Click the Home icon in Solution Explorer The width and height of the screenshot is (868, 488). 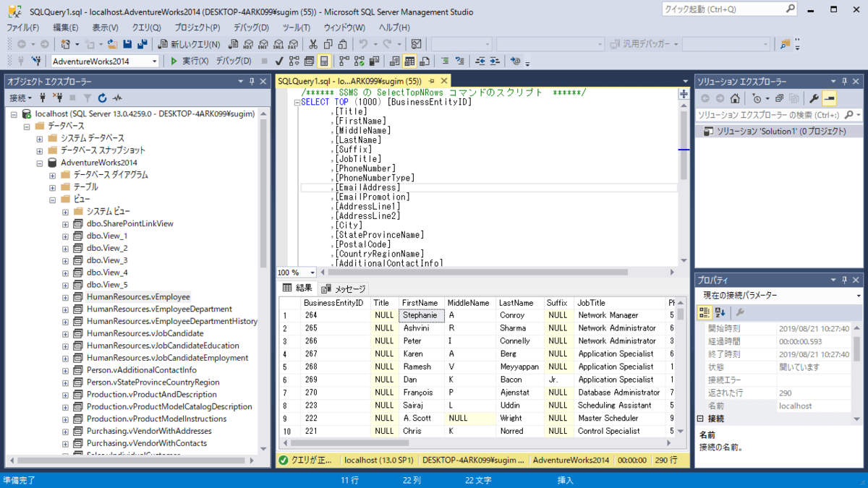735,98
